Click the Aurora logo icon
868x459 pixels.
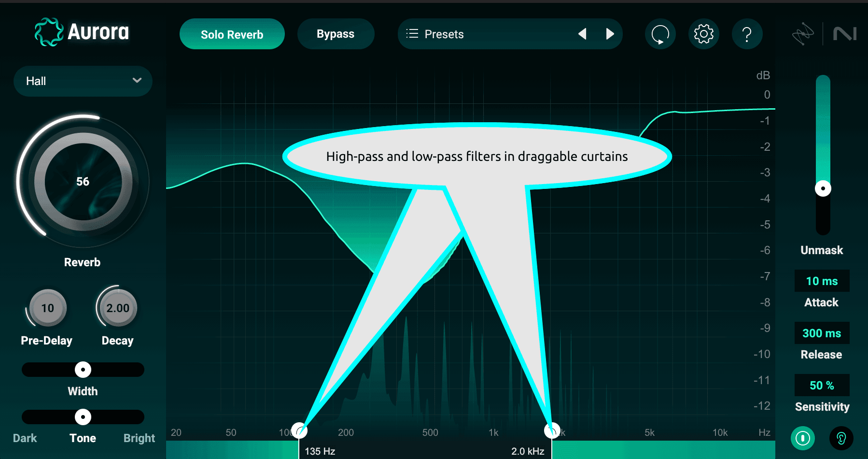[49, 32]
